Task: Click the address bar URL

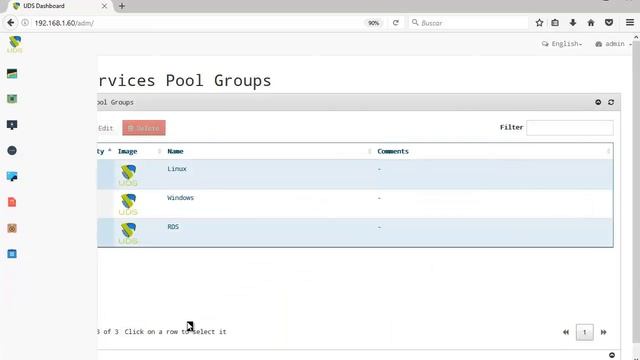Action: 64,23
